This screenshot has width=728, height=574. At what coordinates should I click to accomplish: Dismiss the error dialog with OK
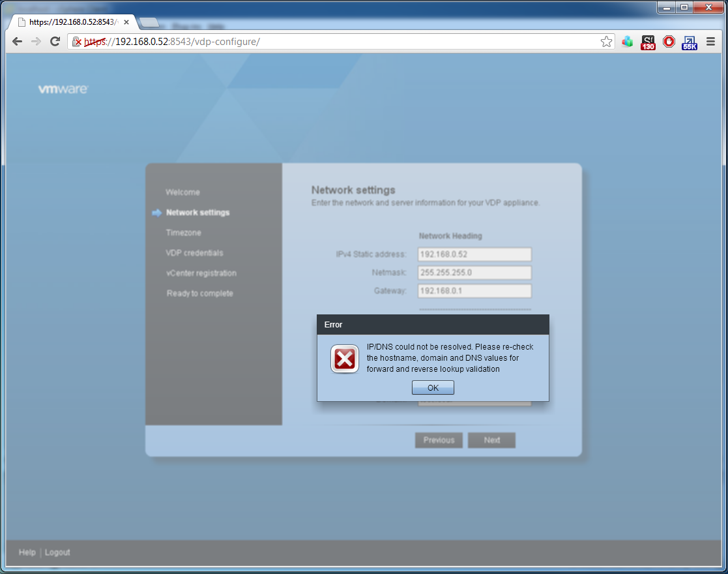pos(433,387)
